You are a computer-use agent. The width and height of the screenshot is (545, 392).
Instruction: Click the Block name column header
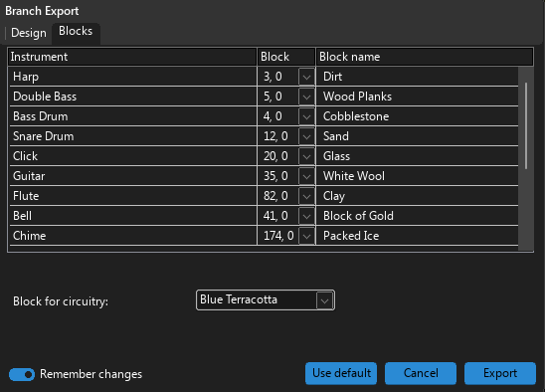tap(425, 57)
